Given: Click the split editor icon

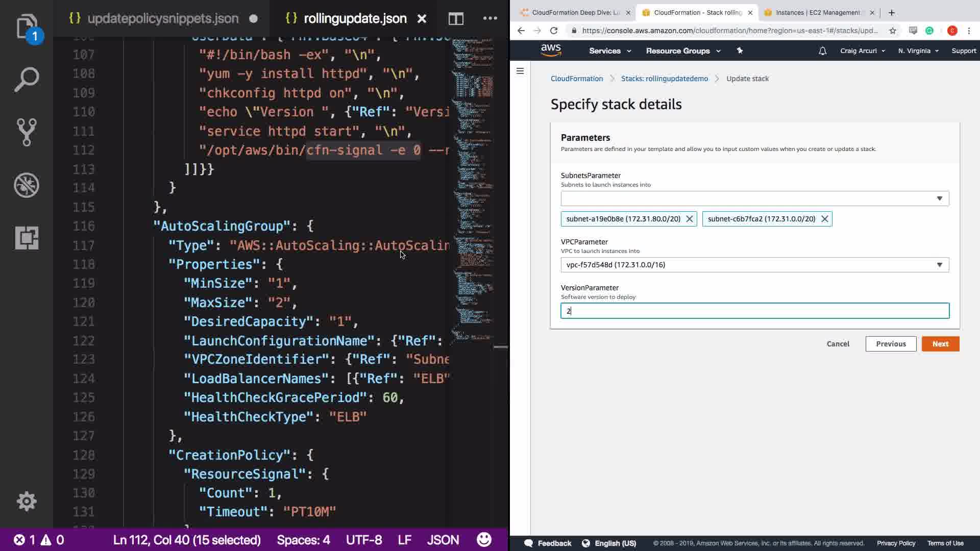Looking at the screenshot, I should pos(456,19).
